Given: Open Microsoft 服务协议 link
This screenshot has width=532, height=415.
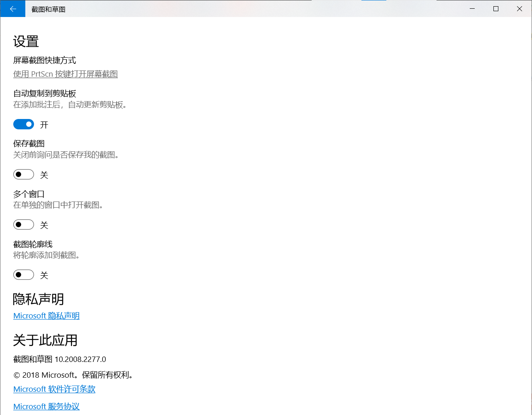Looking at the screenshot, I should pyautogui.click(x=46, y=406).
